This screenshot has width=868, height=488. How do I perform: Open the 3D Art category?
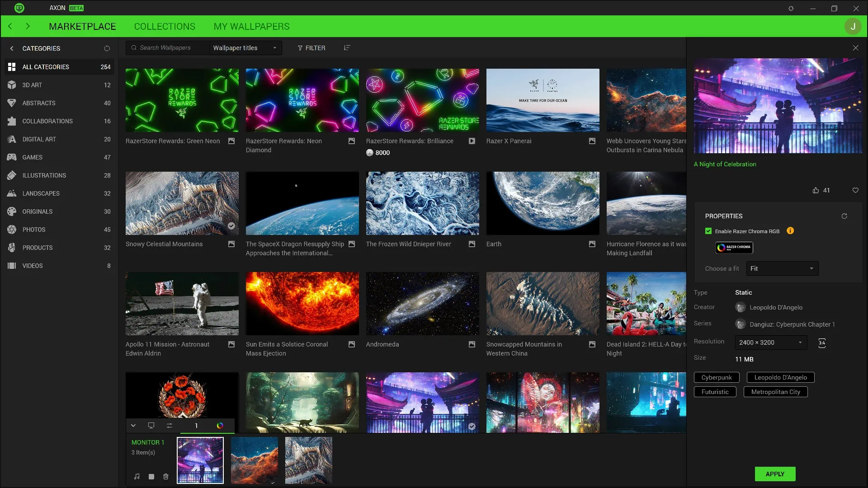[32, 85]
